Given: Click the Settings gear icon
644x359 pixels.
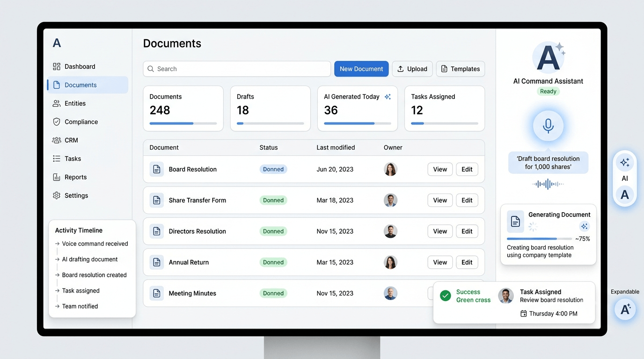Looking at the screenshot, I should point(57,195).
